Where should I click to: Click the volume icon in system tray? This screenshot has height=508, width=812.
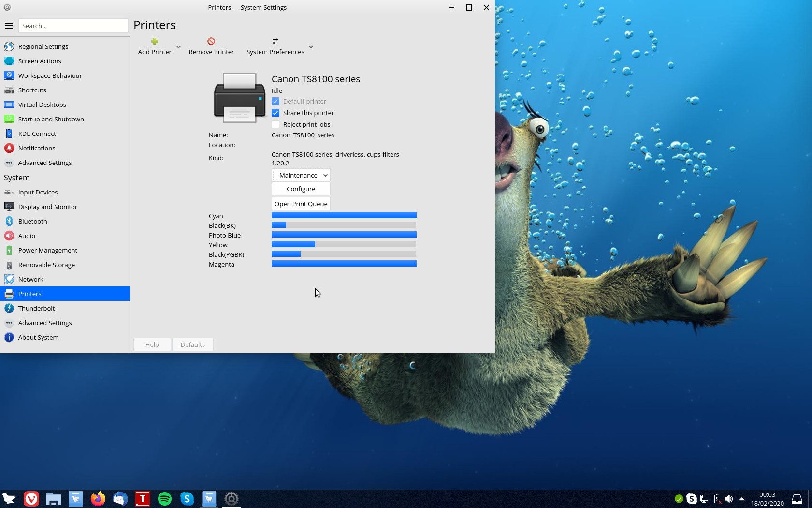(x=728, y=499)
